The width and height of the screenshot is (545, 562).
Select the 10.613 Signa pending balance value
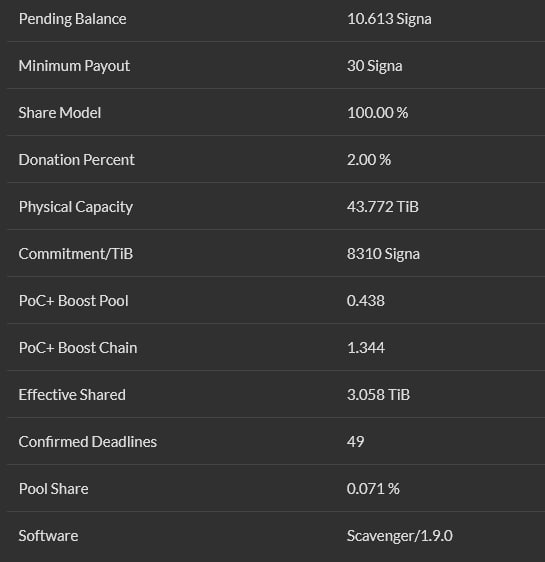pyautogui.click(x=389, y=19)
